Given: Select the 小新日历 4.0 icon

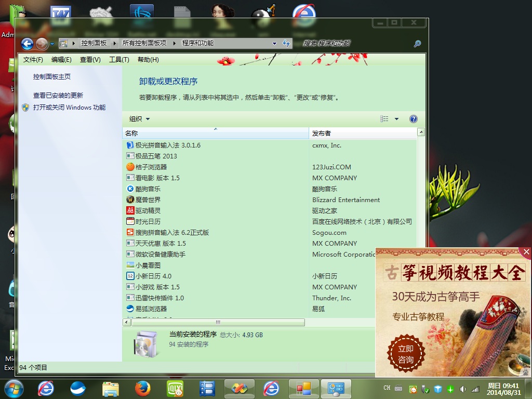Looking at the screenshot, I should [130, 276].
